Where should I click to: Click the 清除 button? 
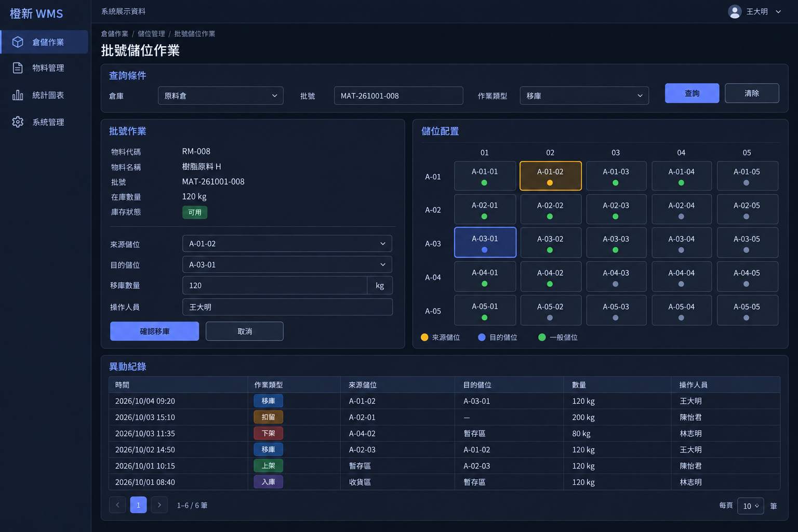click(752, 93)
